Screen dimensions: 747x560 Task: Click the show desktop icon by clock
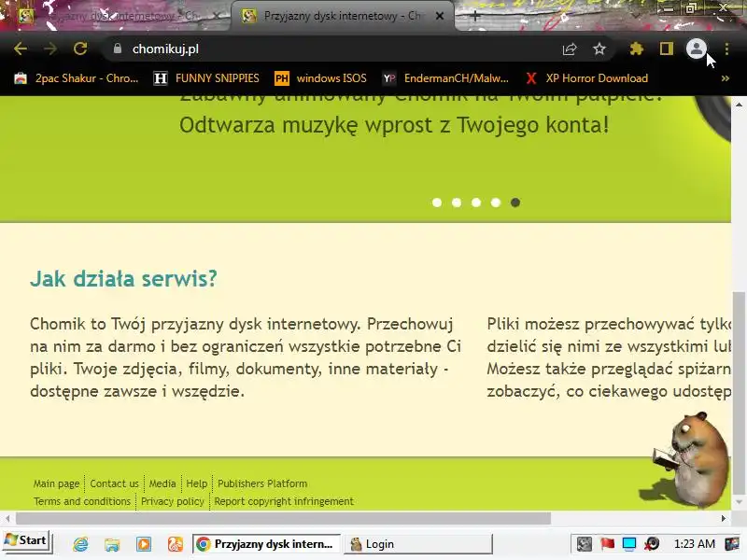tap(732, 544)
